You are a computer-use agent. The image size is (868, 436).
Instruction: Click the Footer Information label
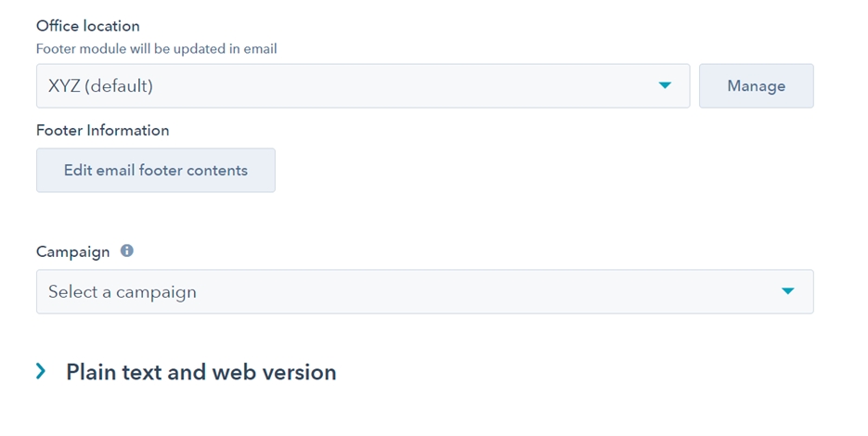click(x=102, y=131)
